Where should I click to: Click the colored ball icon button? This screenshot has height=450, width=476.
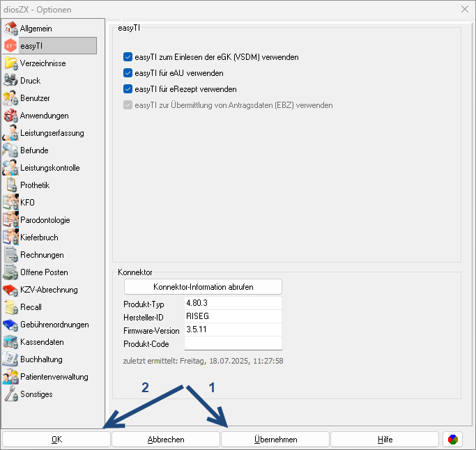[x=452, y=440]
